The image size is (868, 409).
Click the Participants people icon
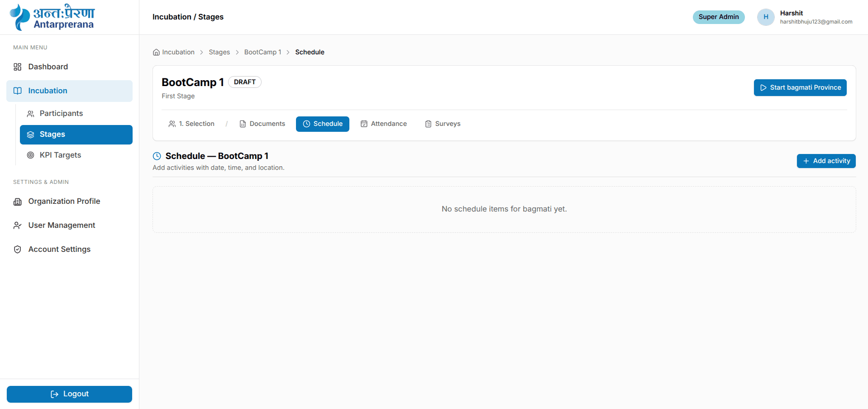(x=30, y=114)
